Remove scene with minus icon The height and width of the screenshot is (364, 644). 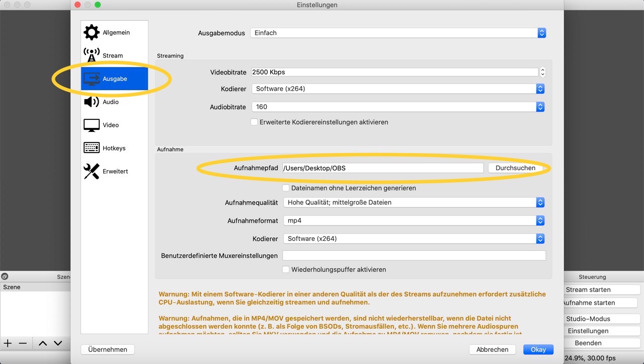(x=23, y=343)
